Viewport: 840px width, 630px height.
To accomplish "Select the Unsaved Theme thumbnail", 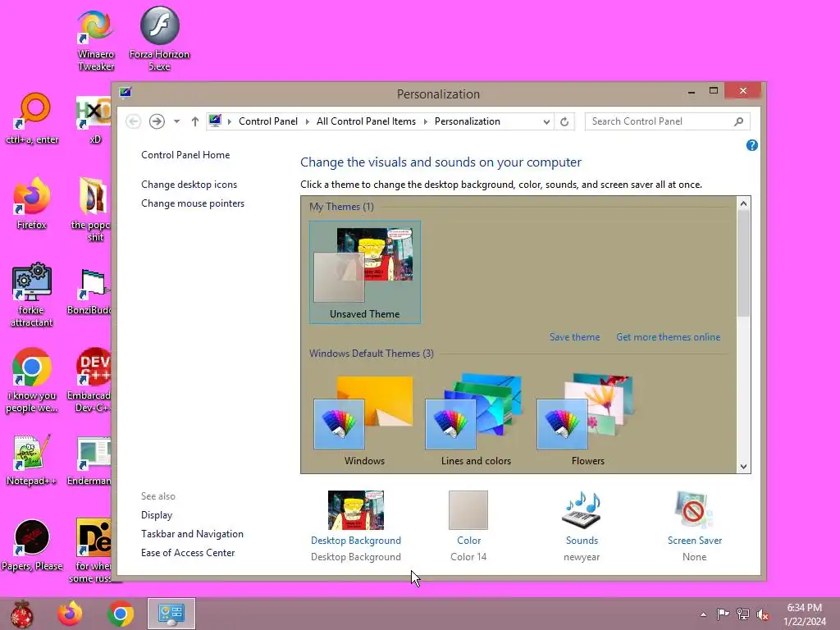I will coord(365,272).
